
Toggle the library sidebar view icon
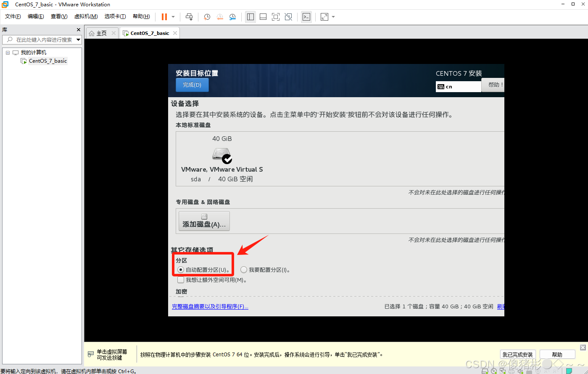pyautogui.click(x=250, y=17)
